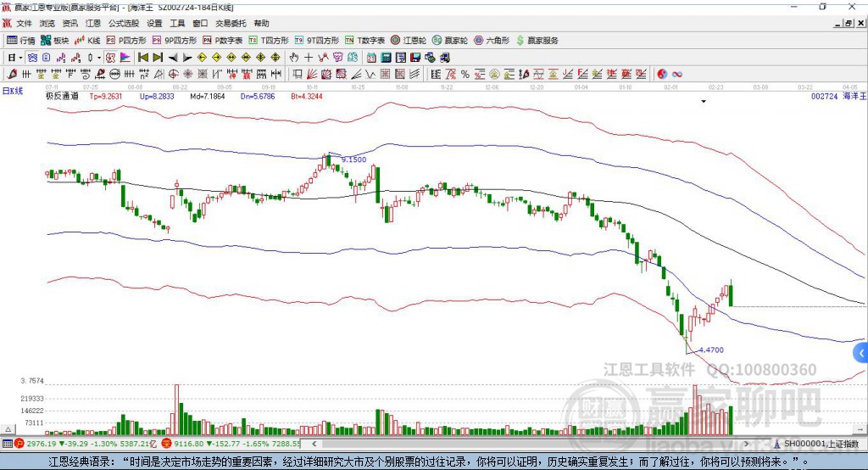Screen dimensions: 868x470
Task: Open the 文件 menu
Action: 24,23
